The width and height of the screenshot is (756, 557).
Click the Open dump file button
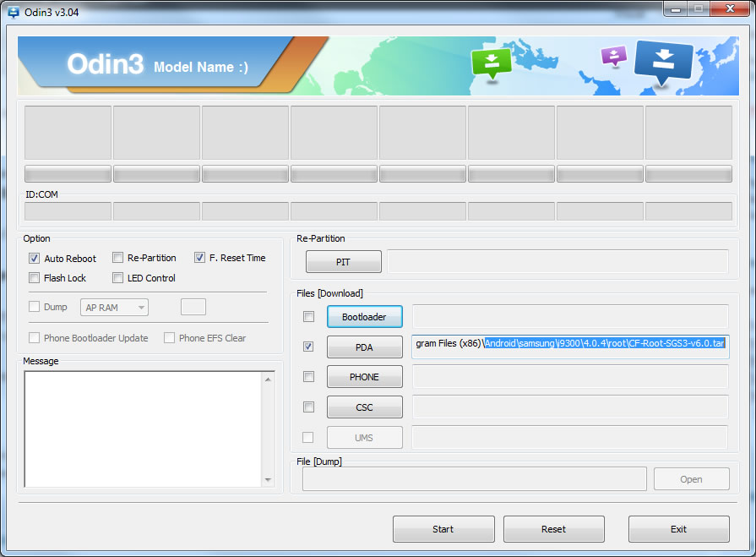(x=692, y=479)
